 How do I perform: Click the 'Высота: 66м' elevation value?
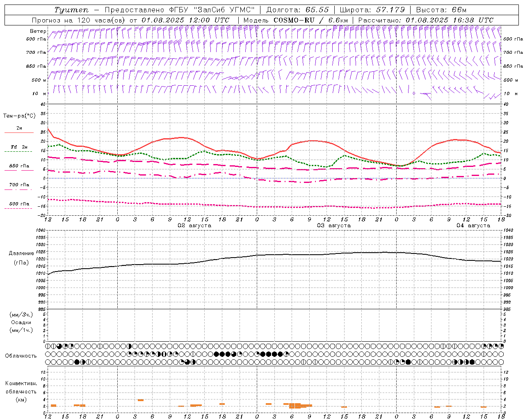[x=441, y=10]
